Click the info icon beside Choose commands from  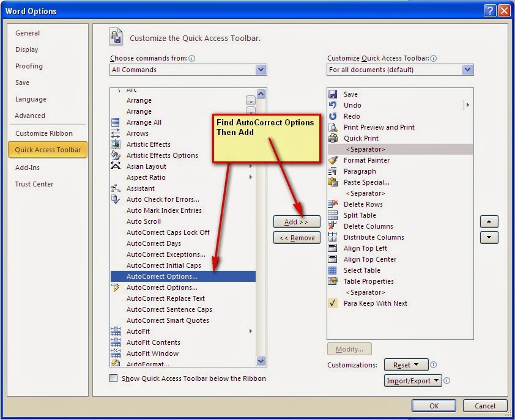click(x=192, y=59)
